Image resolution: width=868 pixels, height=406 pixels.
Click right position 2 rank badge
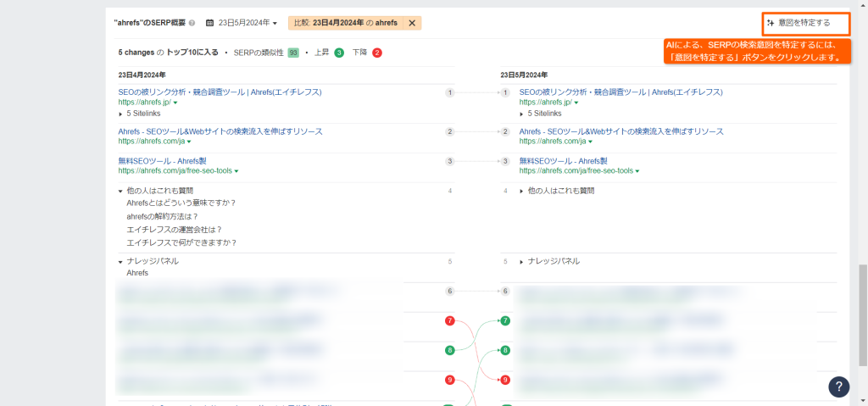[505, 132]
